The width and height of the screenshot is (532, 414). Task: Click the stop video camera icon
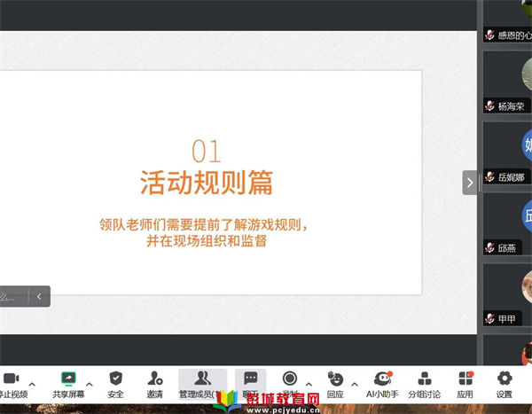pos(12,378)
